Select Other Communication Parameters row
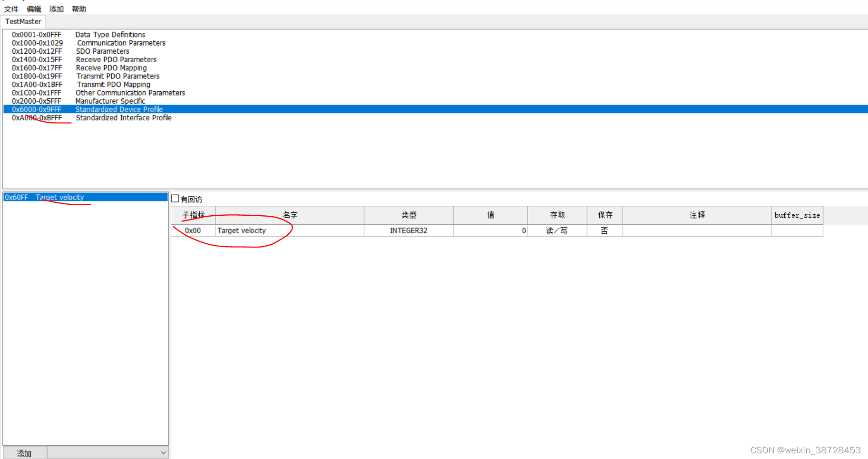This screenshot has width=868, height=459. (x=436, y=93)
